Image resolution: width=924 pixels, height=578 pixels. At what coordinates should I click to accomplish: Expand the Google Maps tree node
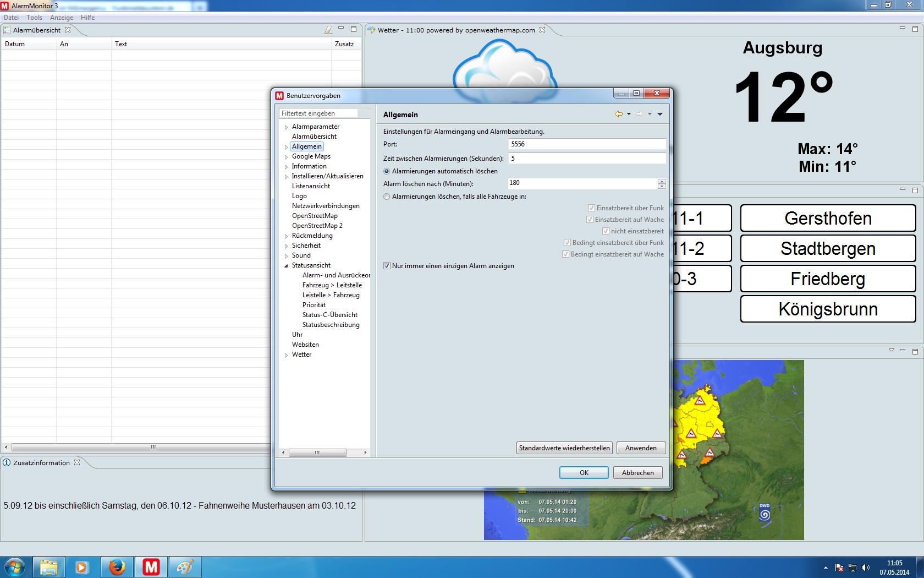point(286,157)
